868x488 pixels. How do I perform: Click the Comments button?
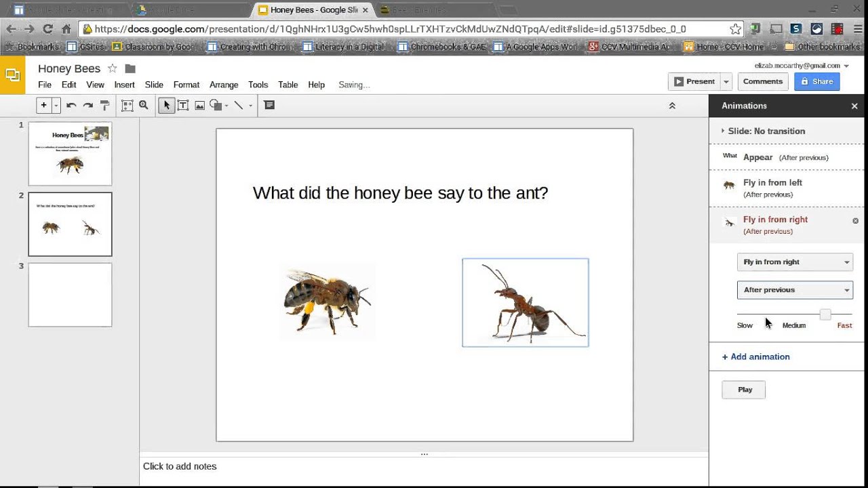[763, 81]
